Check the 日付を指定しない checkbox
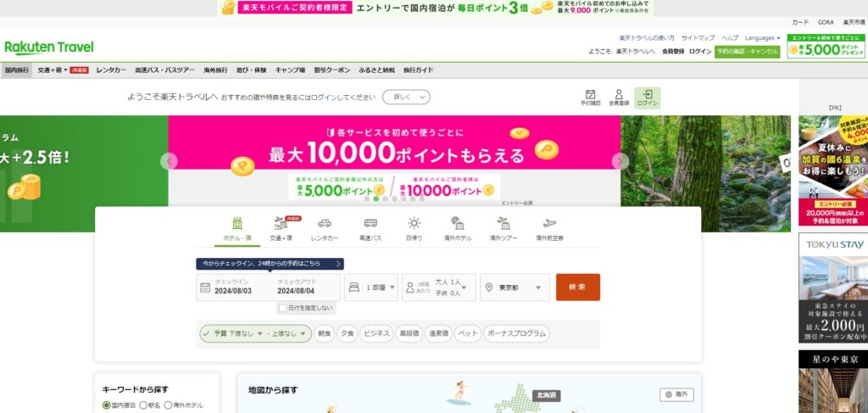868x413 pixels. (282, 308)
